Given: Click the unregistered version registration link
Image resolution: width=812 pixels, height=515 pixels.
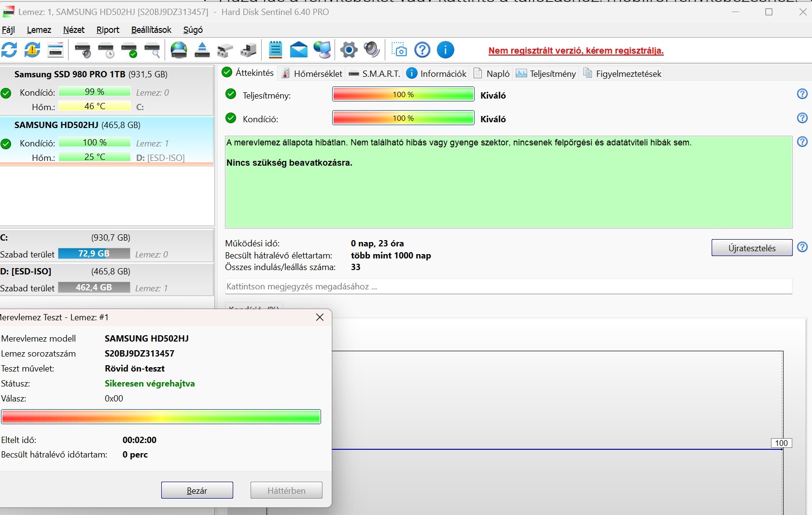Looking at the screenshot, I should (x=576, y=51).
